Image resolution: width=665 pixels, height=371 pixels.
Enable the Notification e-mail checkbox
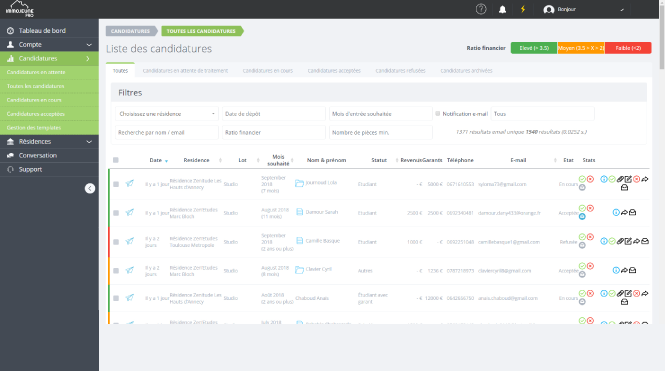click(438, 114)
